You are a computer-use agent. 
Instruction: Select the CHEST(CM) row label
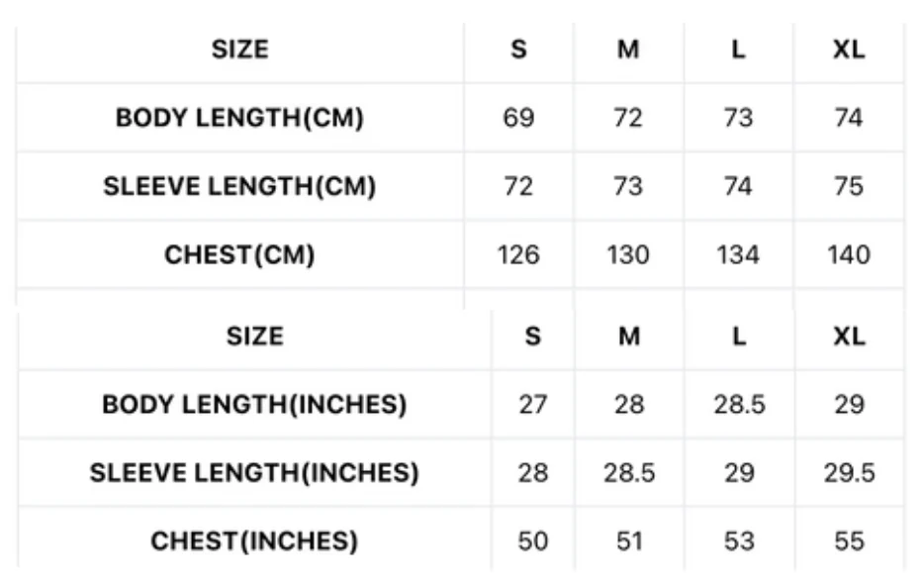pyautogui.click(x=239, y=254)
